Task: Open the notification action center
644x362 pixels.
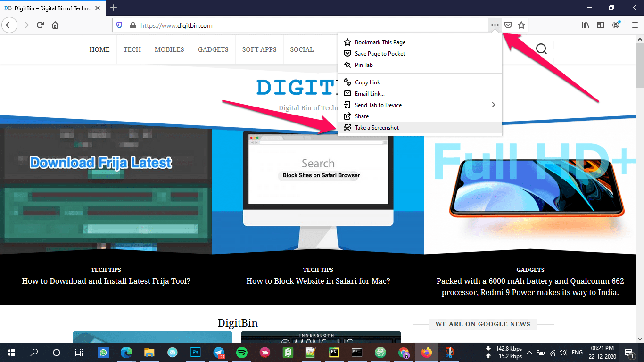Action: click(x=628, y=353)
